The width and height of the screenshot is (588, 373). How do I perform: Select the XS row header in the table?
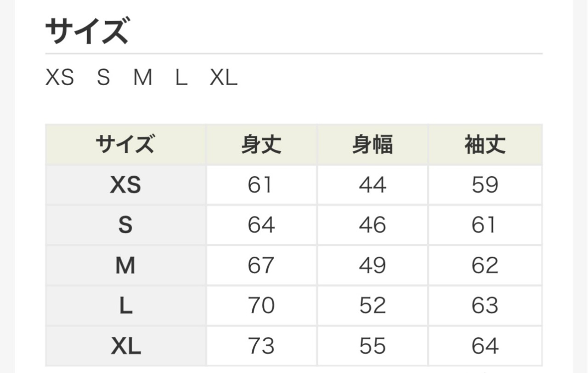(x=125, y=185)
